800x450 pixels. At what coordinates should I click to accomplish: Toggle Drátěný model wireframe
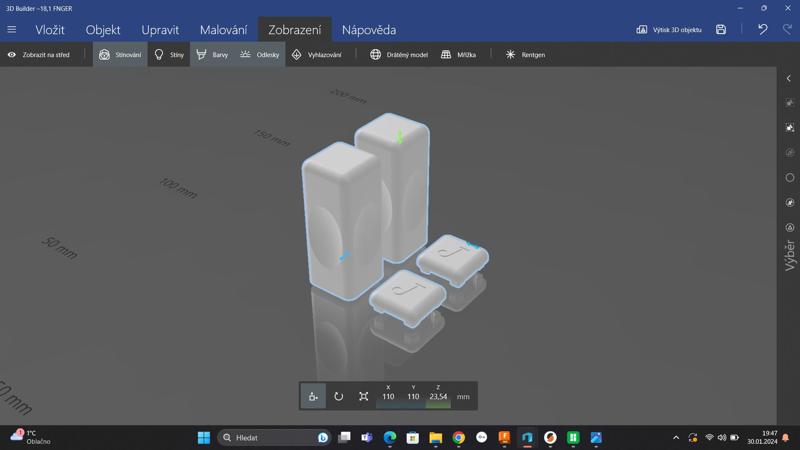pyautogui.click(x=398, y=55)
